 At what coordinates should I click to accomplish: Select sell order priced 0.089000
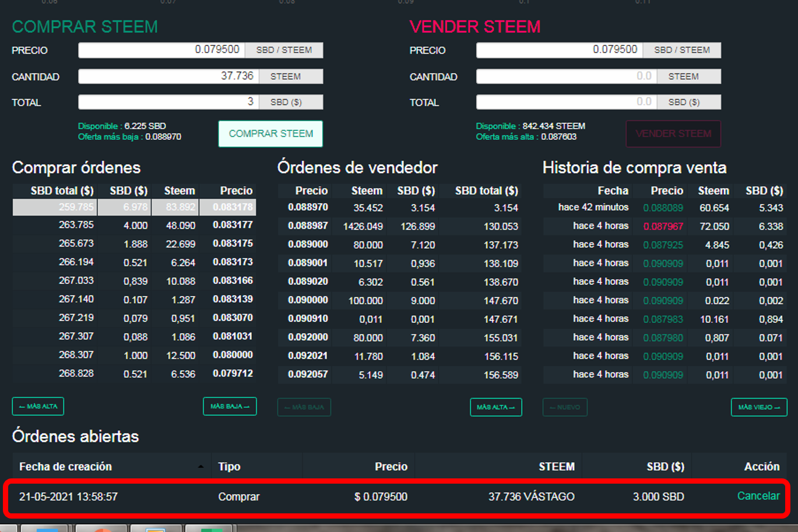(400, 245)
